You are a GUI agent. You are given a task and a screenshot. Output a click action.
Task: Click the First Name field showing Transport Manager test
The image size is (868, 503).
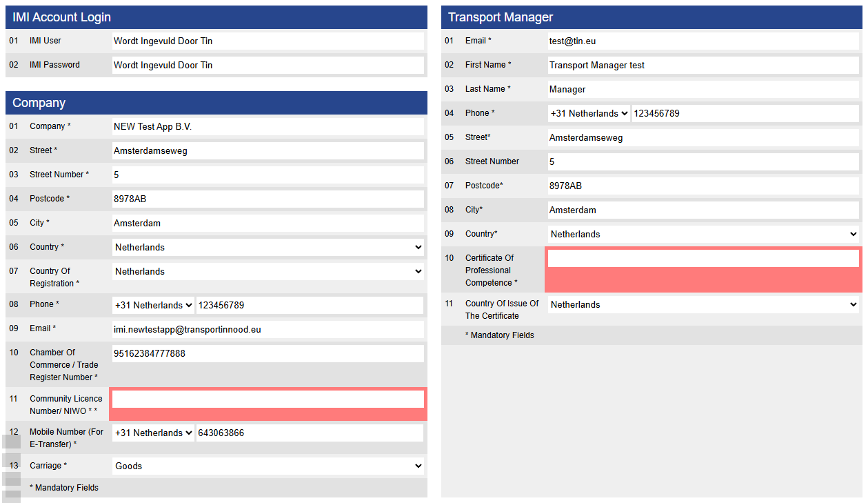click(x=703, y=65)
